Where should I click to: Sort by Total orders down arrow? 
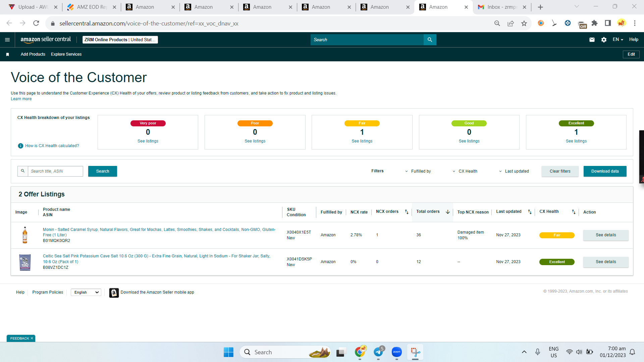click(x=448, y=212)
